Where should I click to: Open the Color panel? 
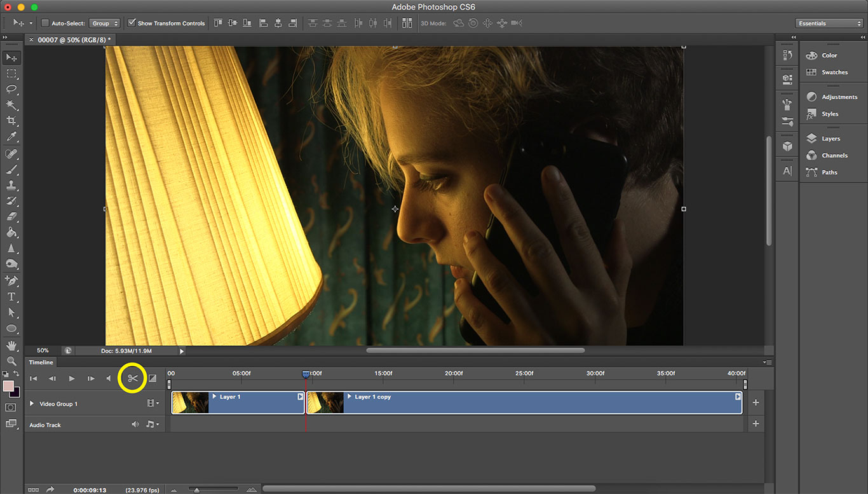[829, 55]
